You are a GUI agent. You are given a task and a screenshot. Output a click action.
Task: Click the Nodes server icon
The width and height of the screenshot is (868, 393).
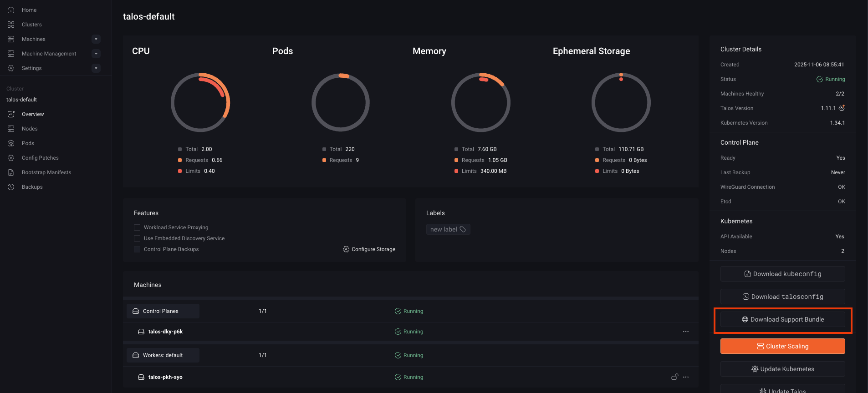(x=11, y=129)
